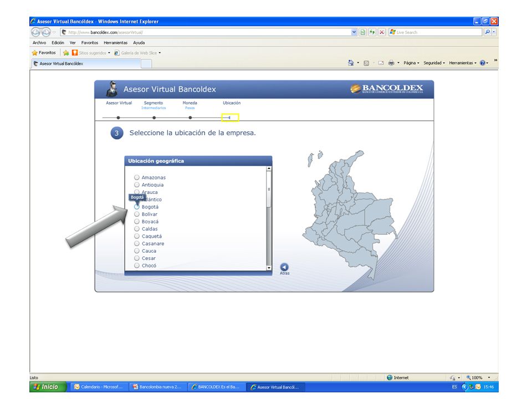
Task: Click the Live Search magnifier icon
Action: [x=487, y=32]
